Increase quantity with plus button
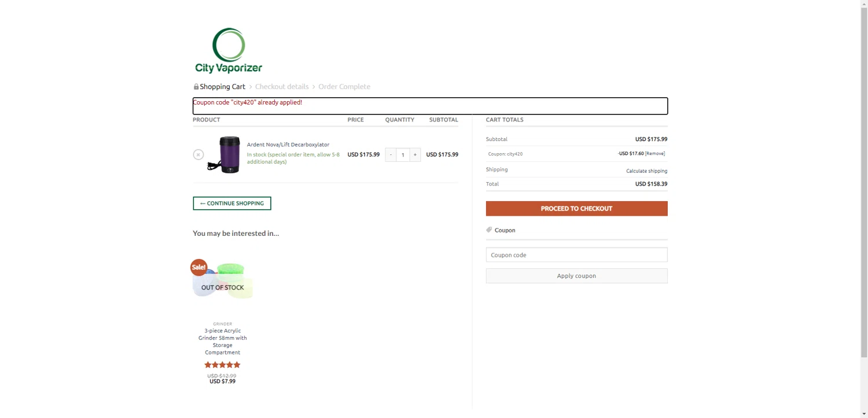 coord(415,154)
